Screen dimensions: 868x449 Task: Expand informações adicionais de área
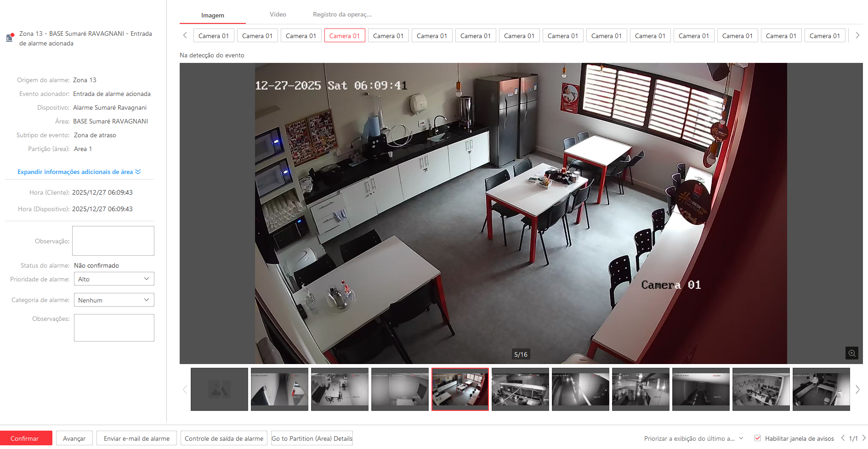pyautogui.click(x=79, y=172)
